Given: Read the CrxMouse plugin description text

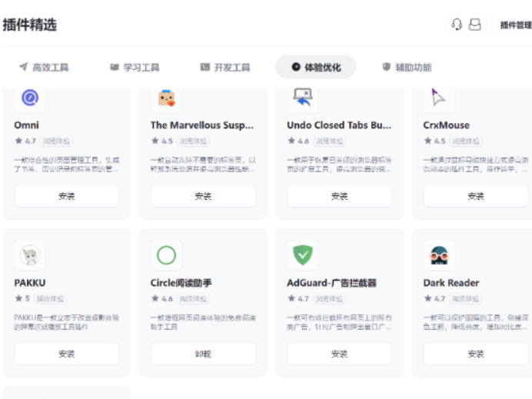Looking at the screenshot, I should [x=476, y=165].
